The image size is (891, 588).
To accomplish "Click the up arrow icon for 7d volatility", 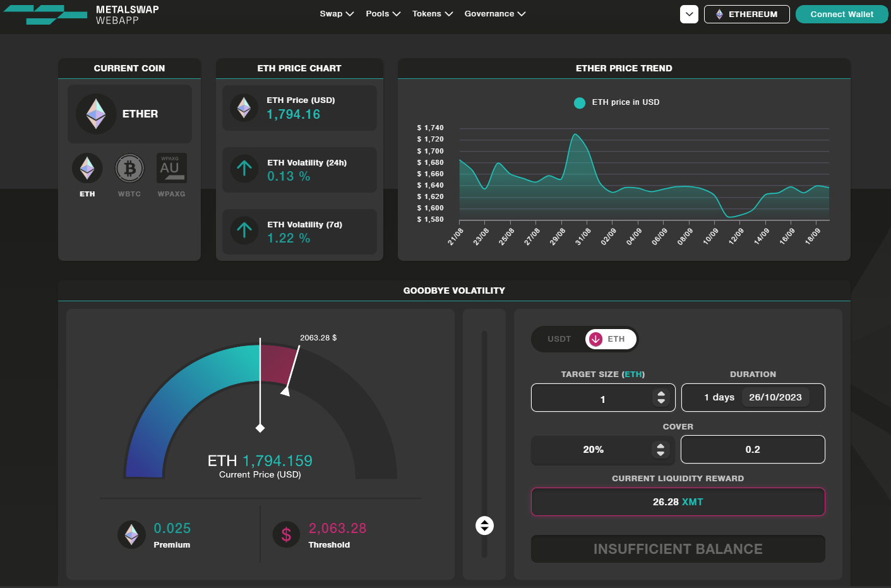I will pyautogui.click(x=244, y=231).
